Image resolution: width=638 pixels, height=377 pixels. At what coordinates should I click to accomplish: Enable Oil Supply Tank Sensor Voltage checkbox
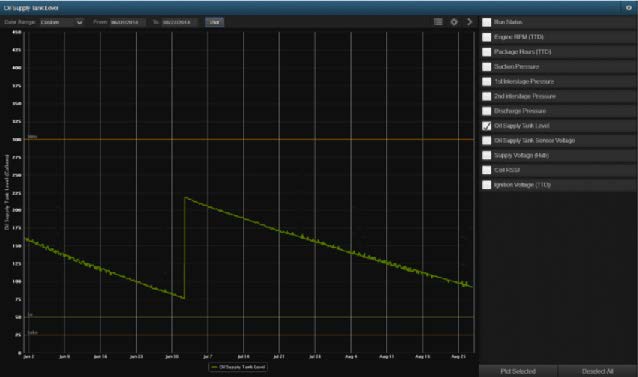487,140
